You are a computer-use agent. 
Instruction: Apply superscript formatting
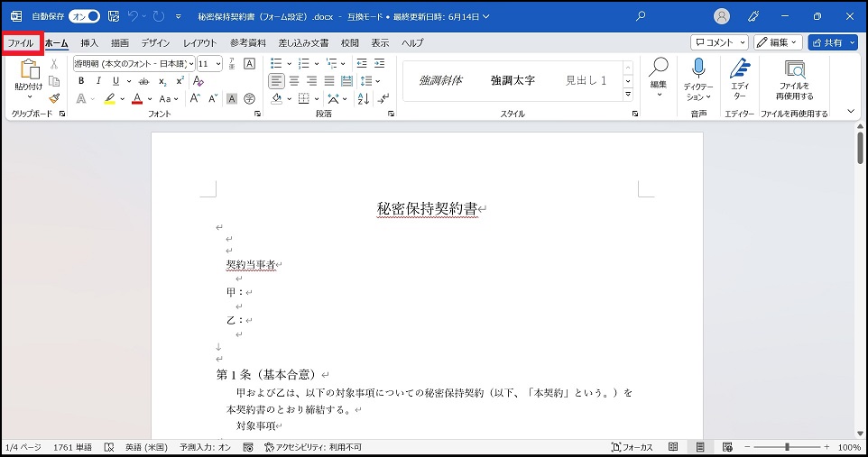point(180,81)
